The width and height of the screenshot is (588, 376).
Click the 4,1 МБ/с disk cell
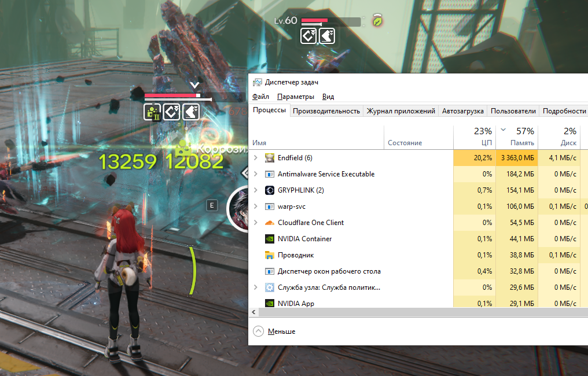559,158
